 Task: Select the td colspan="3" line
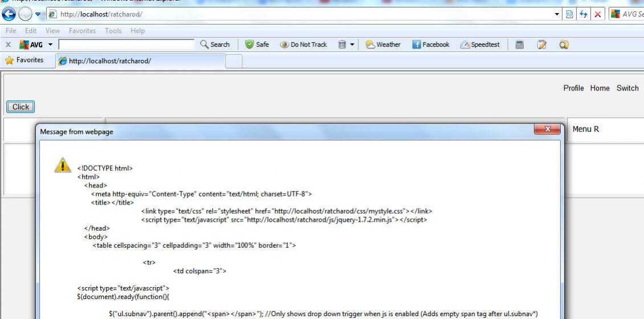point(199,271)
